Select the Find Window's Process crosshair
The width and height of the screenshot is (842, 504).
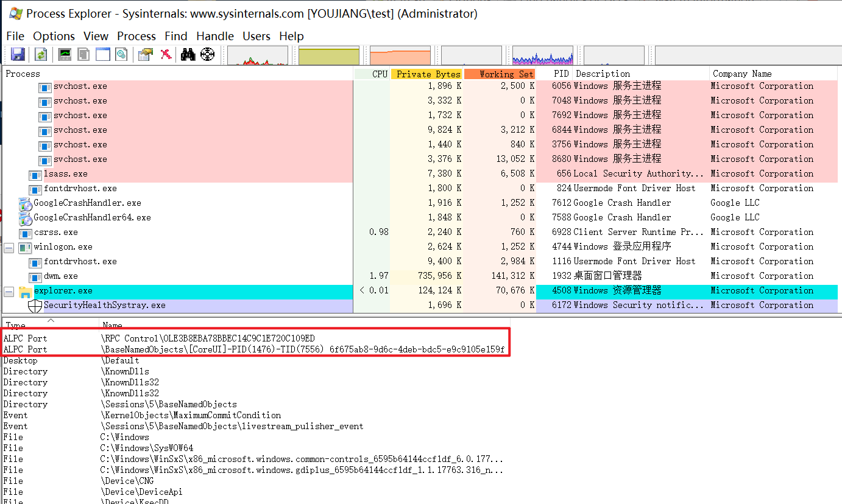point(208,54)
